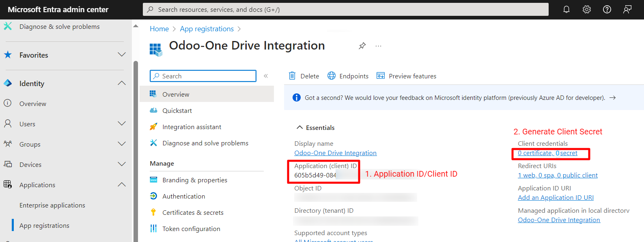644x242 pixels.
Task: Go to App registrations breadcrumb
Action: coord(207,29)
